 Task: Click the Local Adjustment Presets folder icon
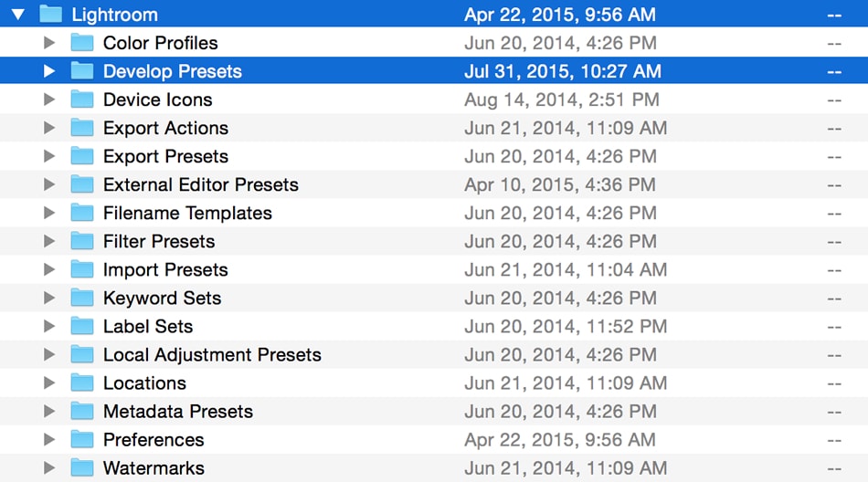click(x=82, y=353)
